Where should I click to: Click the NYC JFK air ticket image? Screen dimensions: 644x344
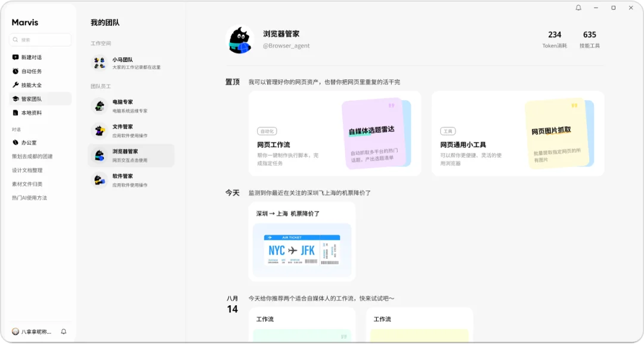tap(302, 250)
